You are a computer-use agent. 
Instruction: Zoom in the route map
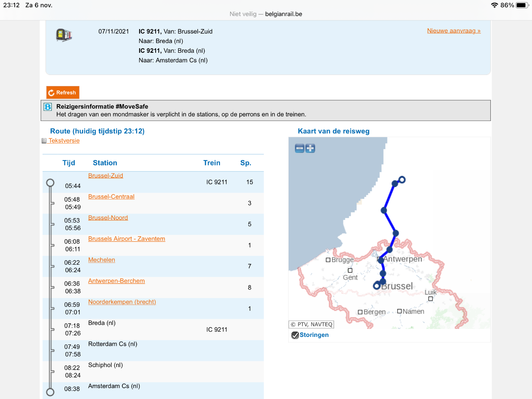(x=310, y=149)
